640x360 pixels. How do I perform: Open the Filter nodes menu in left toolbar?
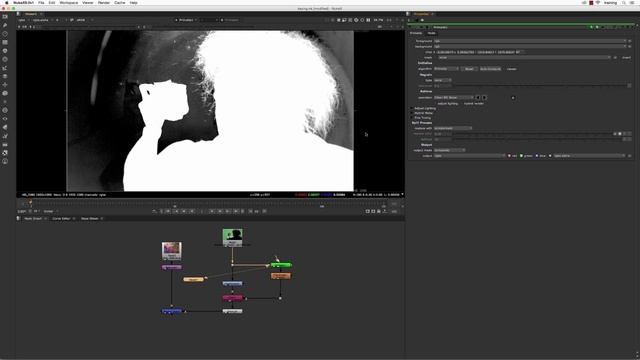pos(5,60)
